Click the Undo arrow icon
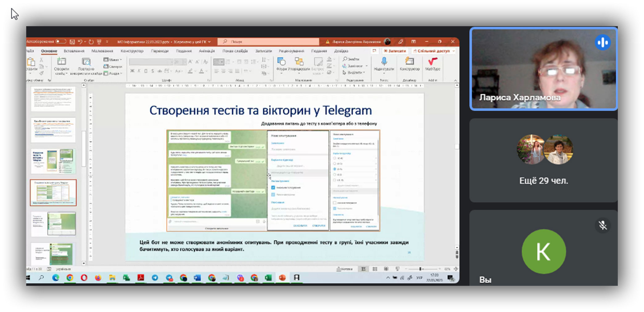The height and width of the screenshot is (312, 644). 80,42
